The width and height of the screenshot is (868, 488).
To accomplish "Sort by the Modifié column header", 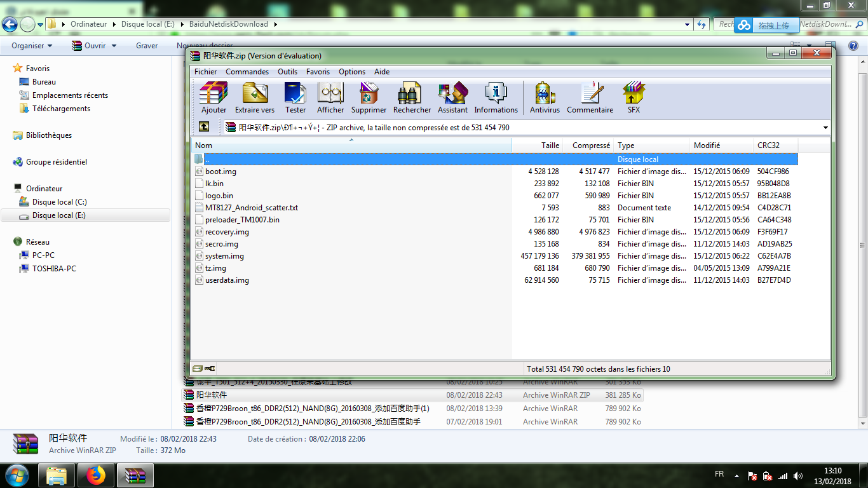I will 721,146.
